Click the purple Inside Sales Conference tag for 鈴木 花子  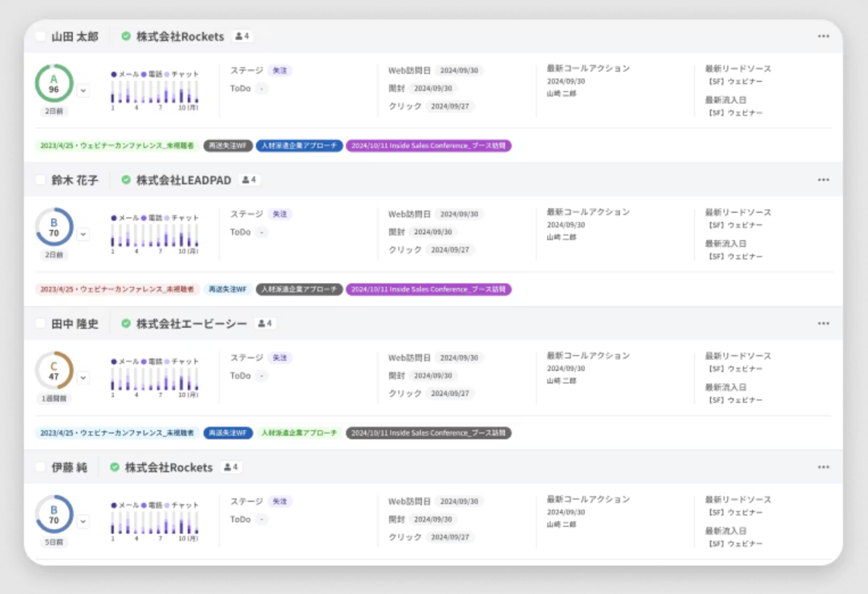428,290
